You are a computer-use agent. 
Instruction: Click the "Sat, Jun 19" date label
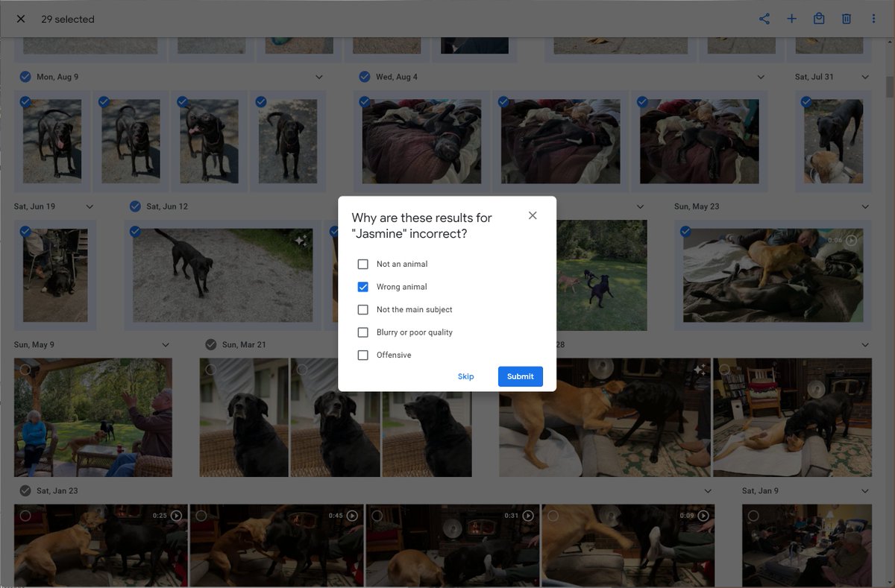click(x=34, y=206)
